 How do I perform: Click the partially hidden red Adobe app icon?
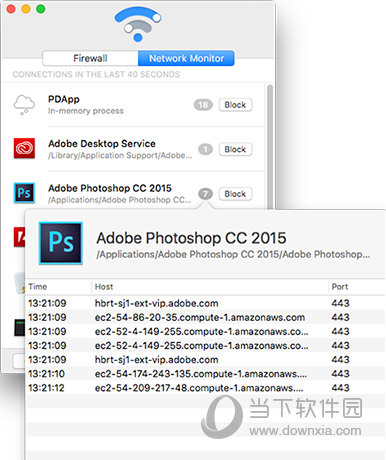pos(19,237)
